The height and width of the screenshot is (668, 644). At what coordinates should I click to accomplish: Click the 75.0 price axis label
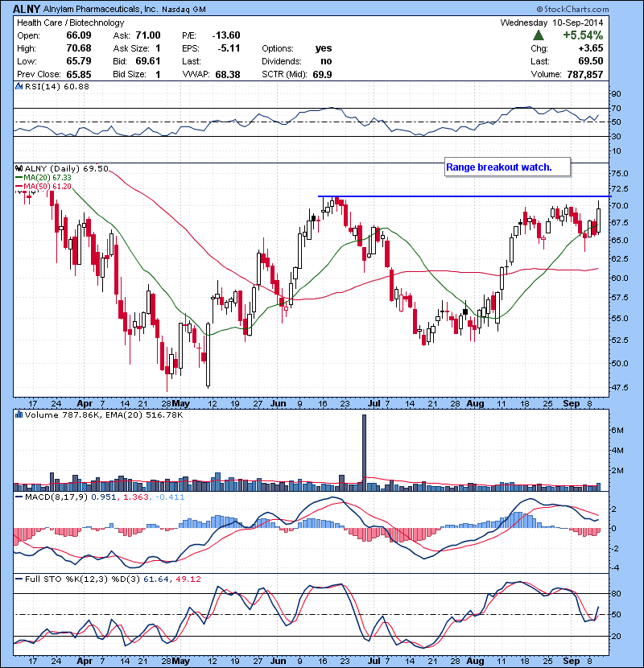click(619, 173)
